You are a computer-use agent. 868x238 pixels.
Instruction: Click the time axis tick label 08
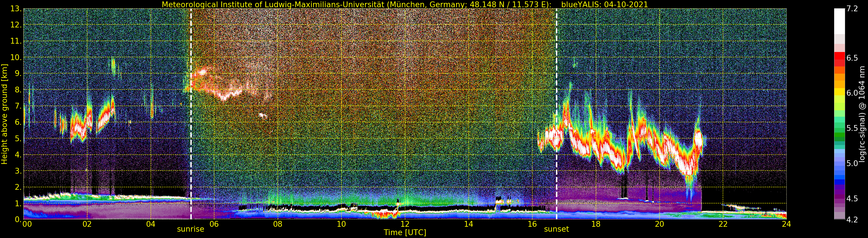click(x=278, y=224)
